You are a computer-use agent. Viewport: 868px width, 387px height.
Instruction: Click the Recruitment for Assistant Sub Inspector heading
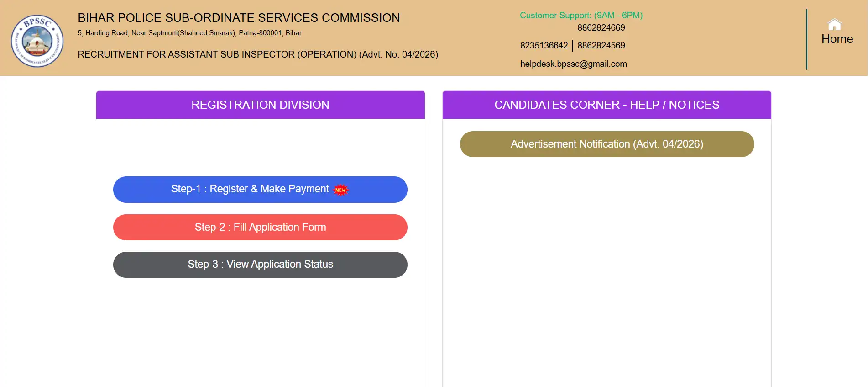[x=258, y=54]
